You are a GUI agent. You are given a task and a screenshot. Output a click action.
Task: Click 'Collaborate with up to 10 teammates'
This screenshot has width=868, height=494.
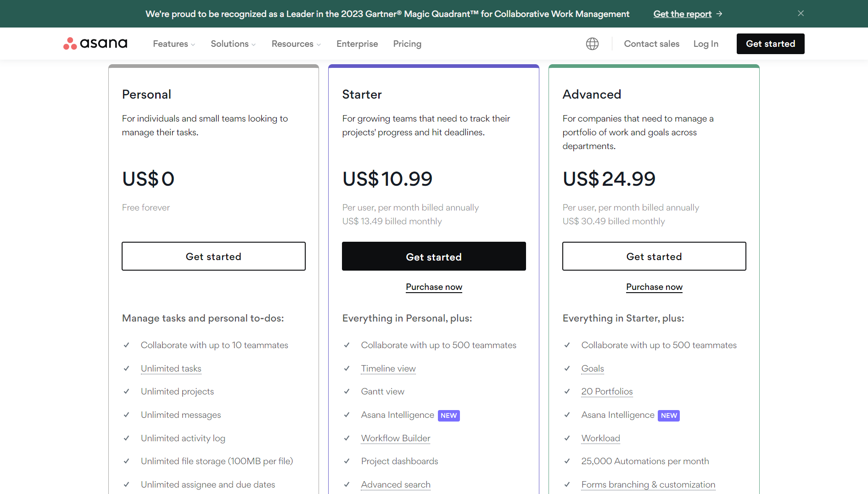point(214,345)
